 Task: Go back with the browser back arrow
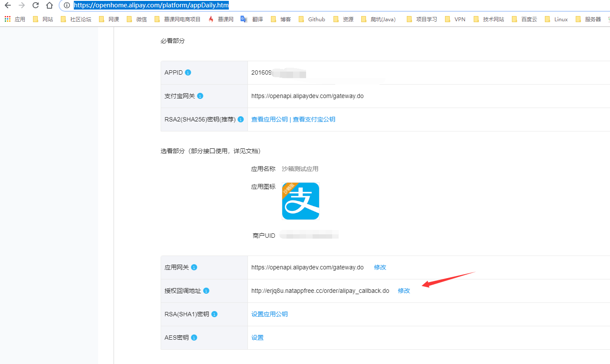pos(7,5)
